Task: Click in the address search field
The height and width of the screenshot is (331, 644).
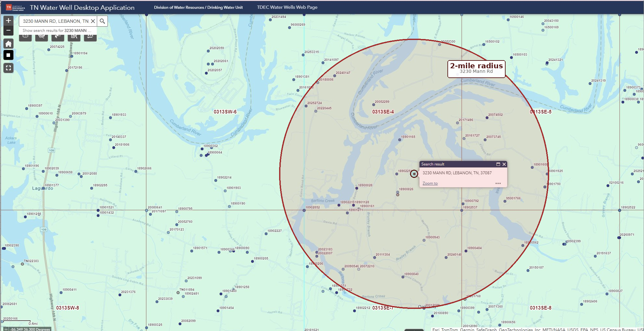Action: coord(56,21)
